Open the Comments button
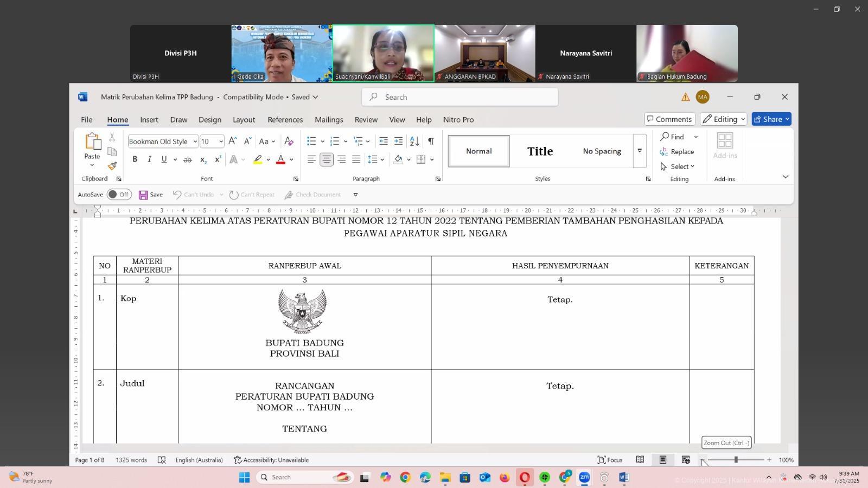Screen dimensions: 868x488 click(x=669, y=119)
